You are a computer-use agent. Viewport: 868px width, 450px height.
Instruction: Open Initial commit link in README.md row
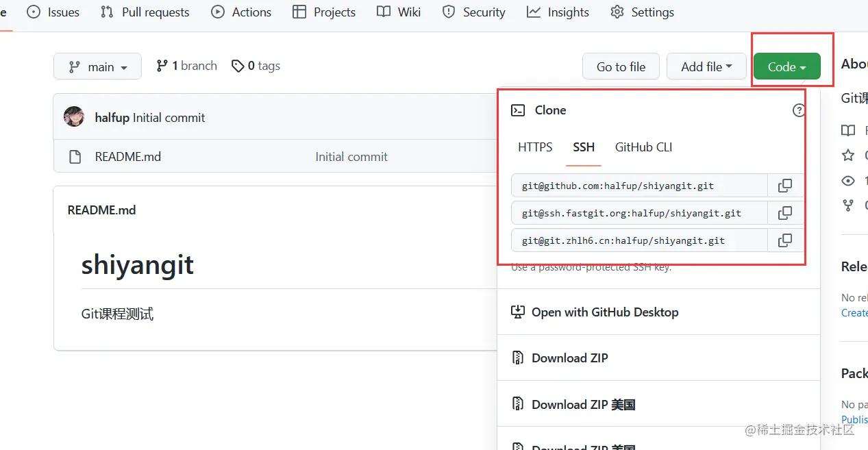(x=351, y=157)
